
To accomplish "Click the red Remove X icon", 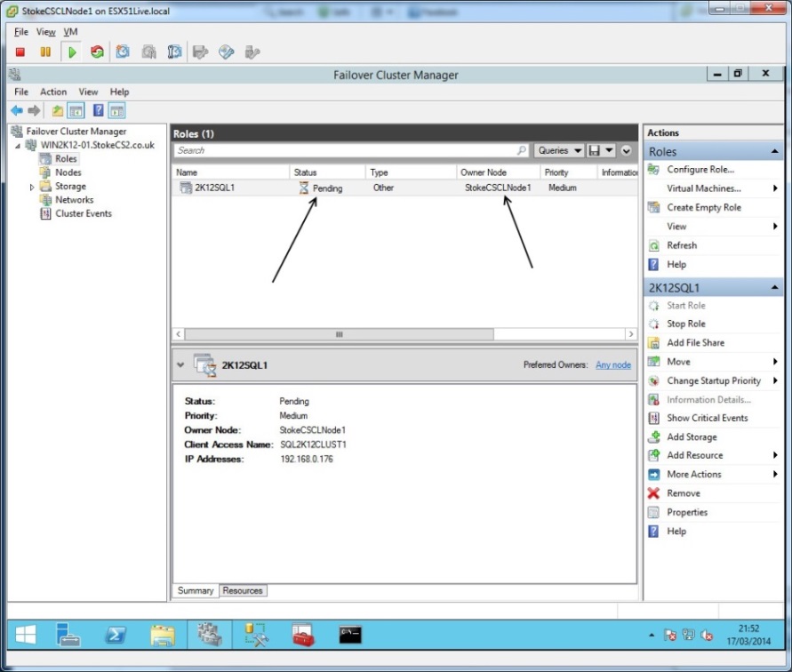I will (653, 493).
